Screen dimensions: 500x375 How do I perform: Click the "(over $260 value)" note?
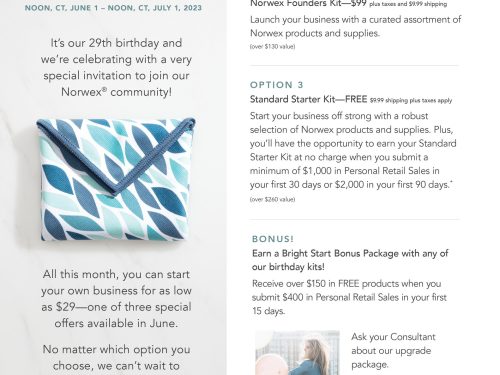click(x=272, y=199)
